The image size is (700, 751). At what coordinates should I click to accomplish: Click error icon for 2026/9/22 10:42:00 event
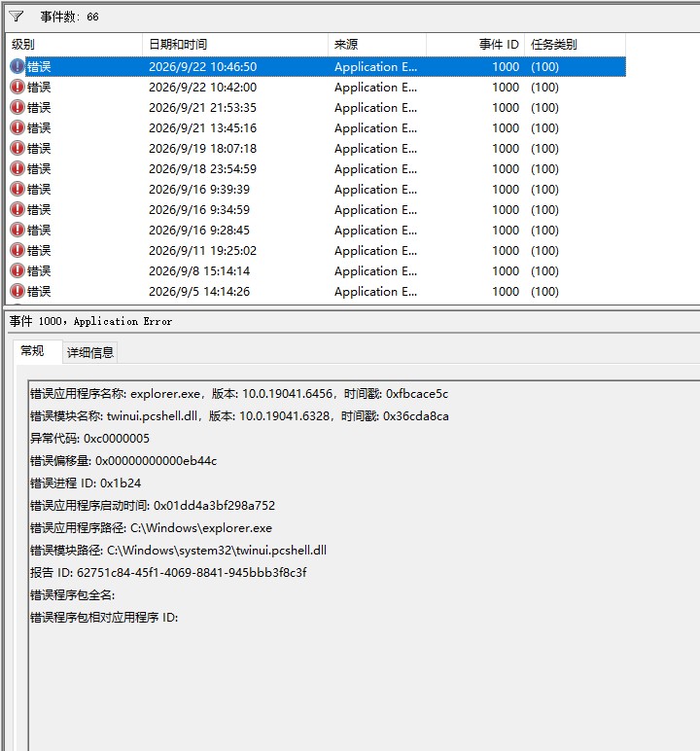pyautogui.click(x=17, y=88)
